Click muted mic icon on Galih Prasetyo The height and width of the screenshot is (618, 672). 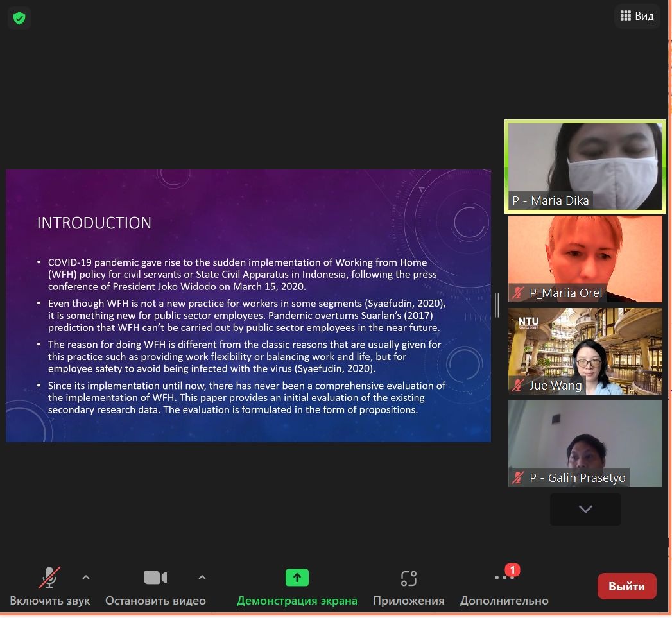[518, 478]
